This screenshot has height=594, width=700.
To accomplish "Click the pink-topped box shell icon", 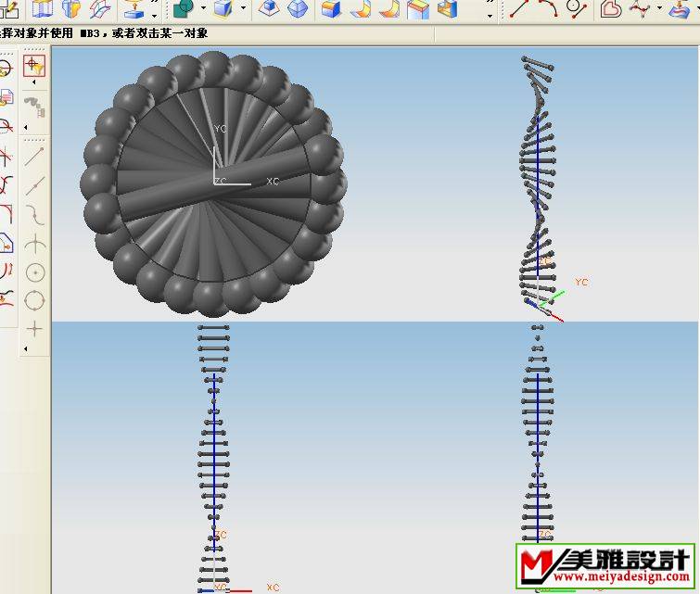I will [418, 8].
